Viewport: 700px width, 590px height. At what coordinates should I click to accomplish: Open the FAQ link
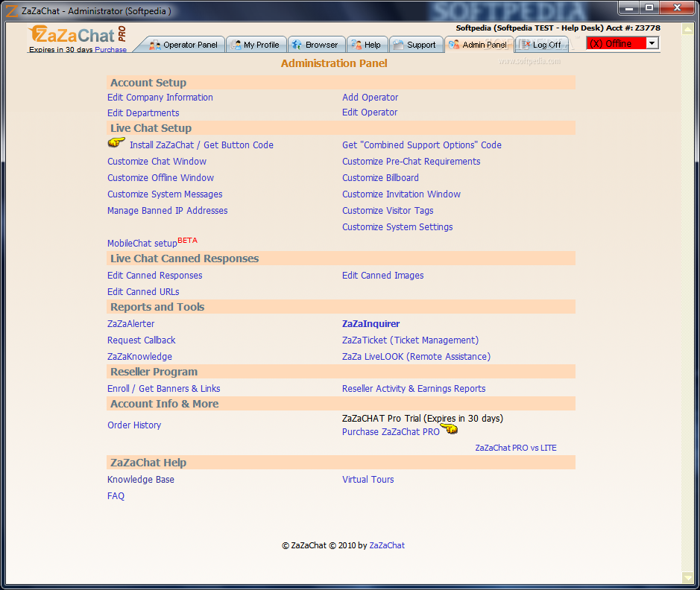click(116, 496)
